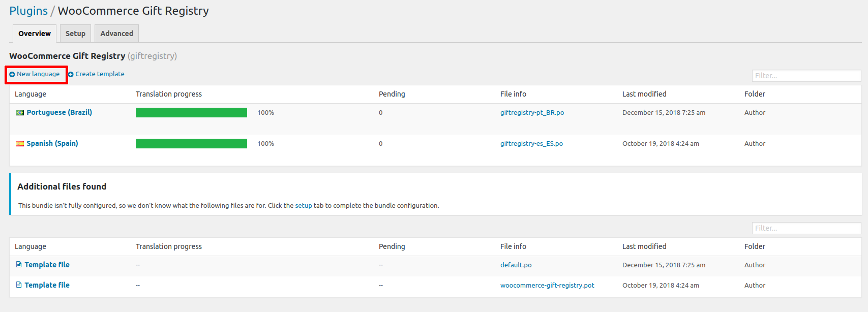Focus the Filter field above the additional files table
Image resolution: width=868 pixels, height=312 pixels.
806,228
